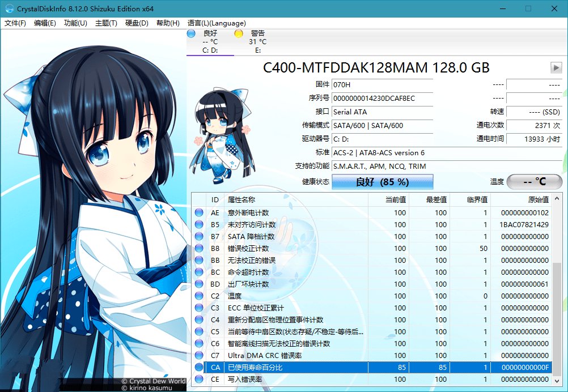Open the 文件(F) menu
This screenshot has height=392, width=568.
(x=15, y=23)
